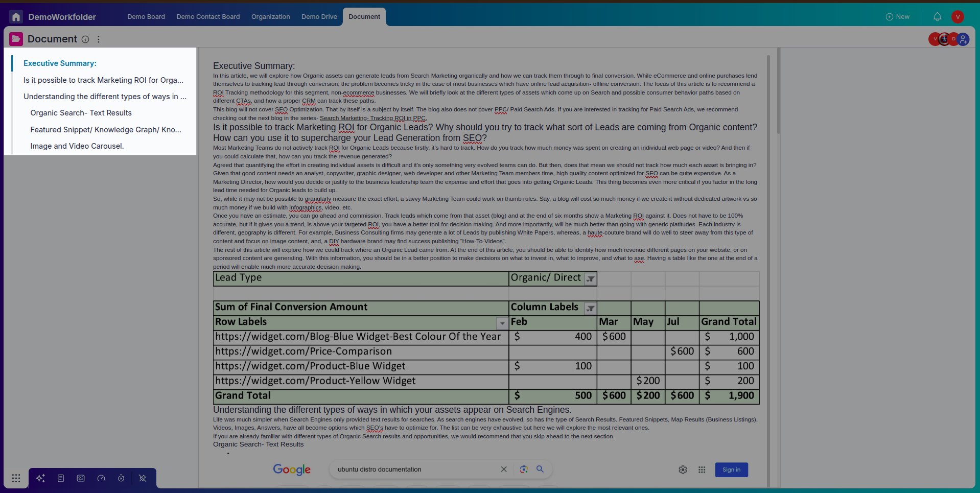The width and height of the screenshot is (980, 493).
Task: Click the Lead Type cell
Action: pyautogui.click(x=361, y=278)
